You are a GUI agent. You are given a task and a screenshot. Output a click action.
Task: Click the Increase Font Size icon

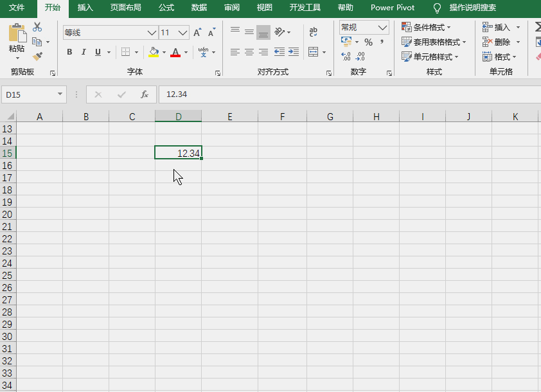[197, 32]
